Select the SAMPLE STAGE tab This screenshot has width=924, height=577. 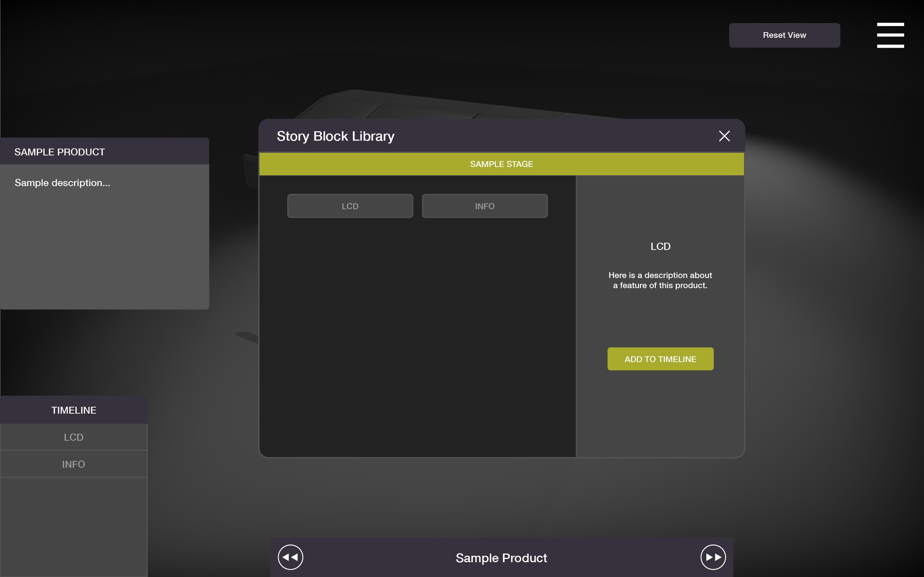click(x=501, y=164)
